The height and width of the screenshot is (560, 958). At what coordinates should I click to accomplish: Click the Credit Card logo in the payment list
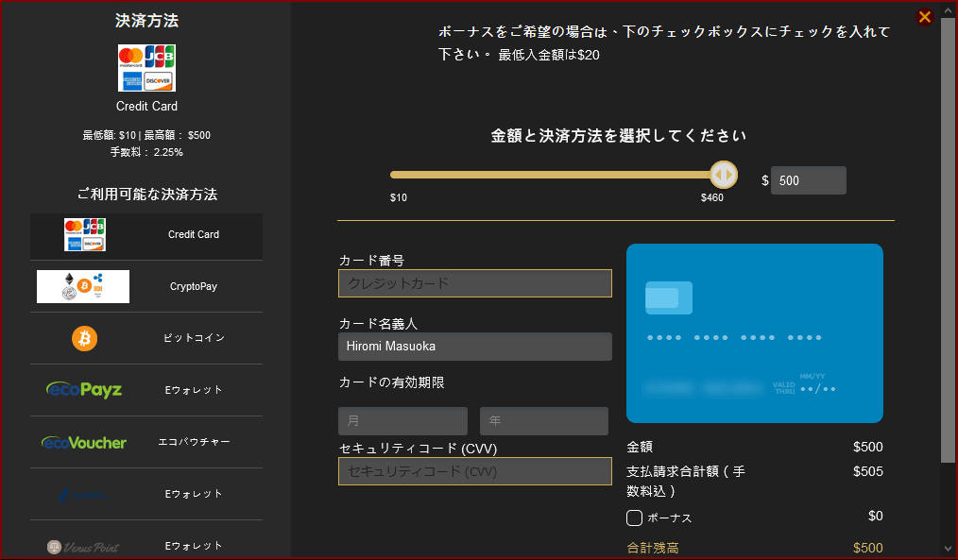point(84,235)
